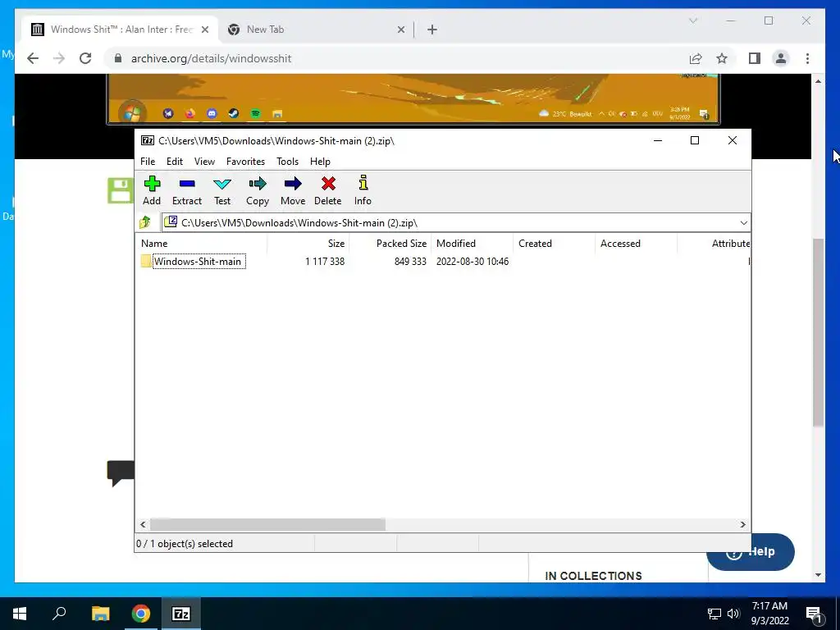The image size is (840, 630).
Task: Click the speech bubble icon on the page
Action: pyautogui.click(x=121, y=472)
